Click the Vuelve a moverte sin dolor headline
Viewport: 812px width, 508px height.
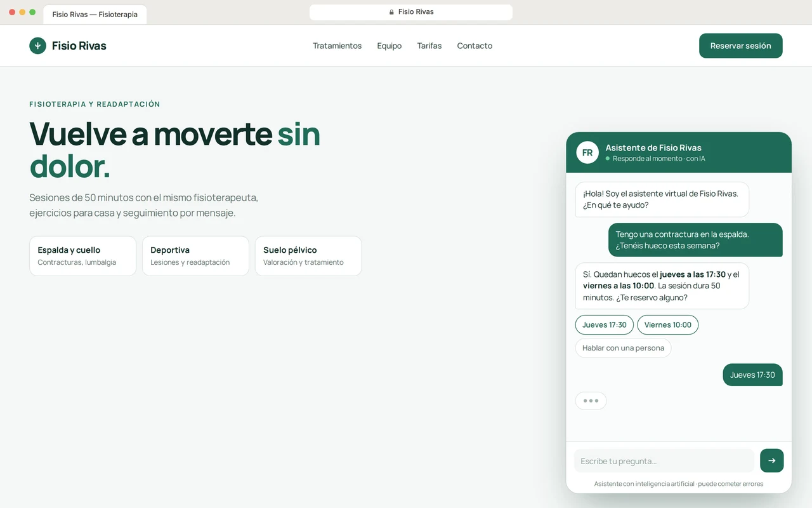tap(175, 150)
